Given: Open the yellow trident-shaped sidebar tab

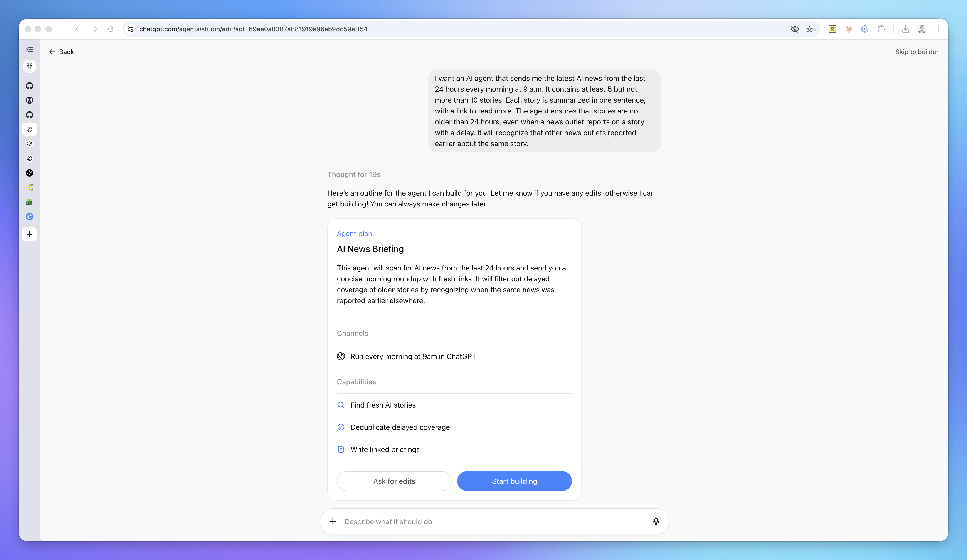Looking at the screenshot, I should coord(30,188).
